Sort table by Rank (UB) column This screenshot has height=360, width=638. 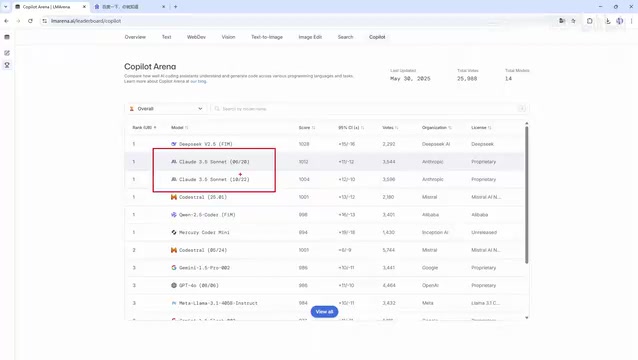(144, 128)
